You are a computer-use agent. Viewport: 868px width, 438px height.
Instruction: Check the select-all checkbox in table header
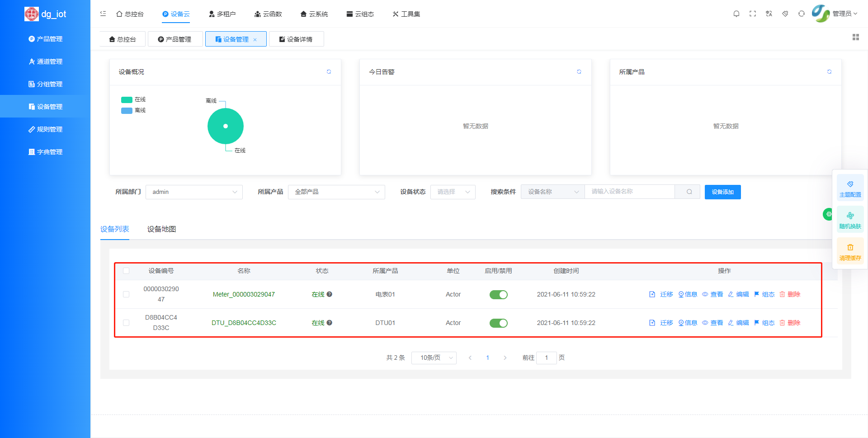126,271
